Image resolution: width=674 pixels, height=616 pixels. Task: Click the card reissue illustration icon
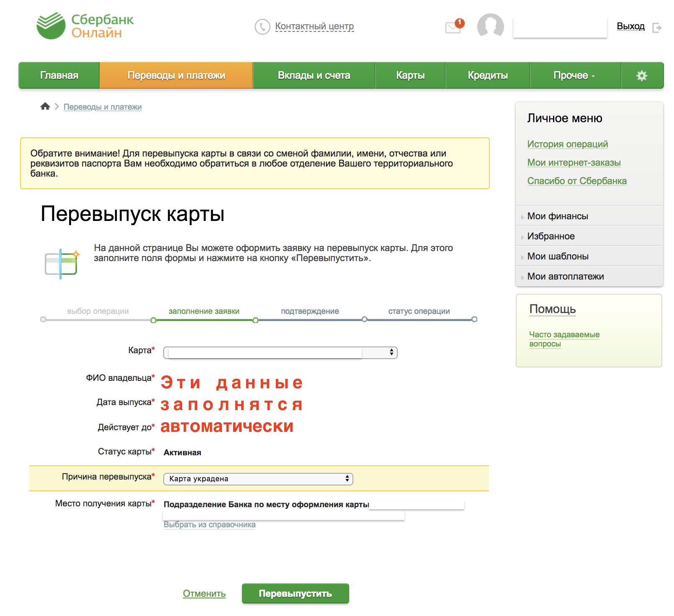click(62, 264)
